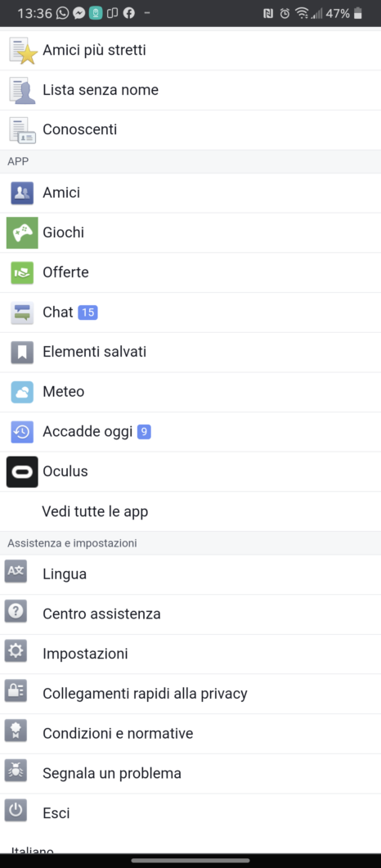The image size is (381, 868).
Task: Open the Giochi gamepad icon
Action: click(22, 232)
